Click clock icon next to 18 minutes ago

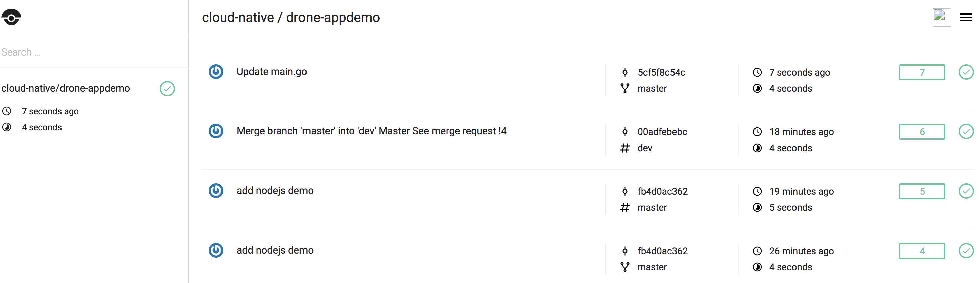click(x=757, y=132)
